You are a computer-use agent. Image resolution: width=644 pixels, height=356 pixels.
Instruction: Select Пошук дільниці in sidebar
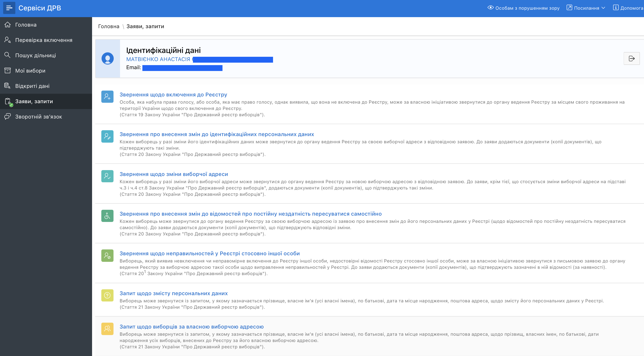pyautogui.click(x=35, y=55)
